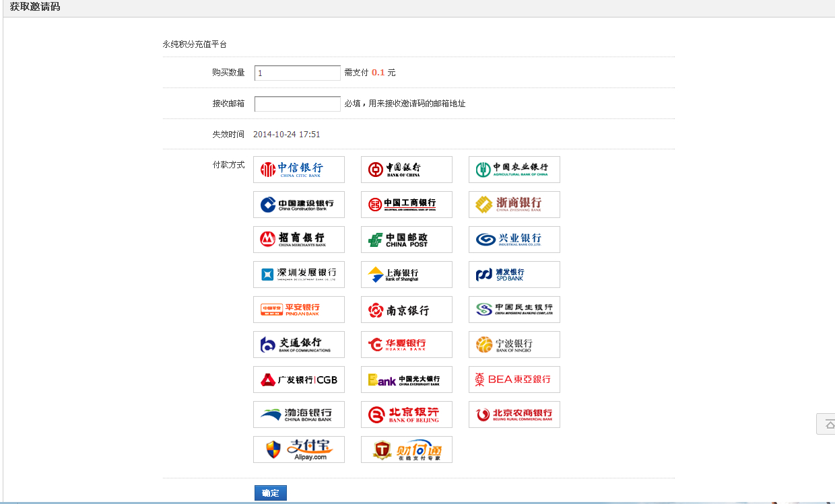The width and height of the screenshot is (835, 504).
Task: Select ICBC 中国工商银行 payment method
Action: 406,205
